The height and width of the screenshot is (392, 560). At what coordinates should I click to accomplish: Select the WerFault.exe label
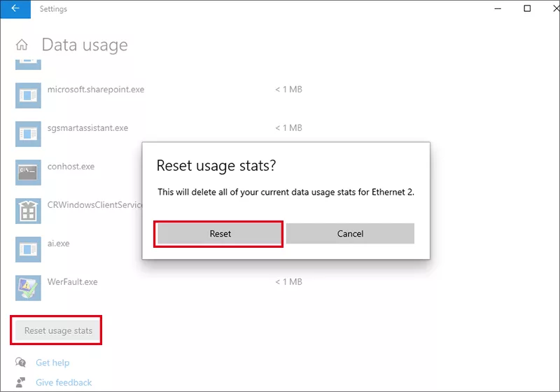(72, 282)
